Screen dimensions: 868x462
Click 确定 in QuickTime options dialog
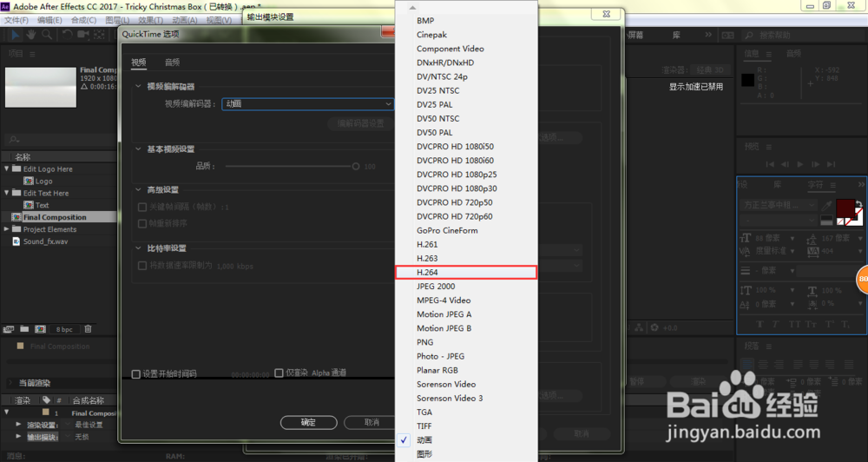click(x=308, y=422)
